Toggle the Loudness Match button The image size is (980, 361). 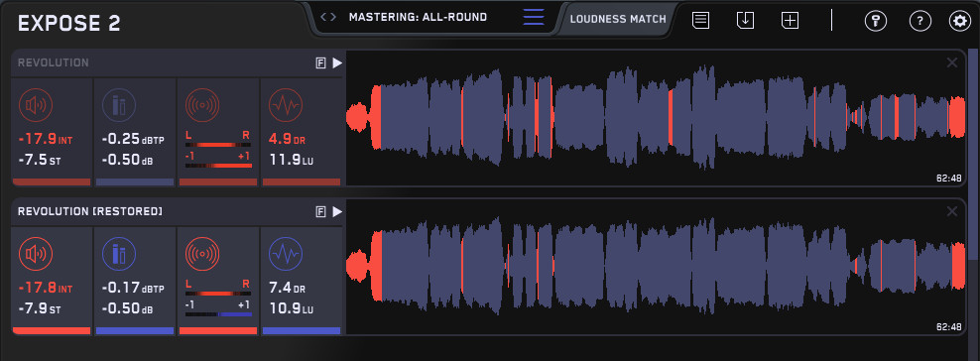pos(618,19)
